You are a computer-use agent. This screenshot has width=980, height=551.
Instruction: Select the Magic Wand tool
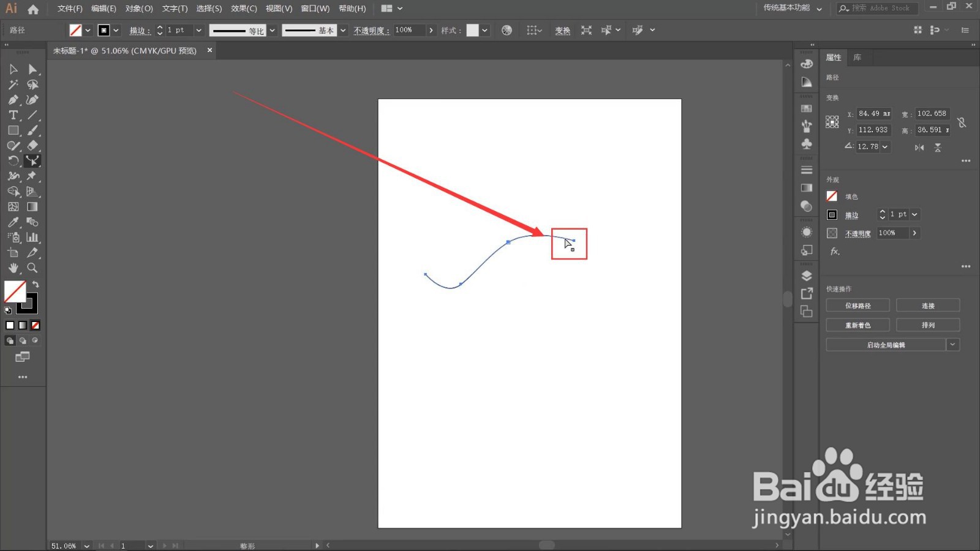pyautogui.click(x=13, y=84)
